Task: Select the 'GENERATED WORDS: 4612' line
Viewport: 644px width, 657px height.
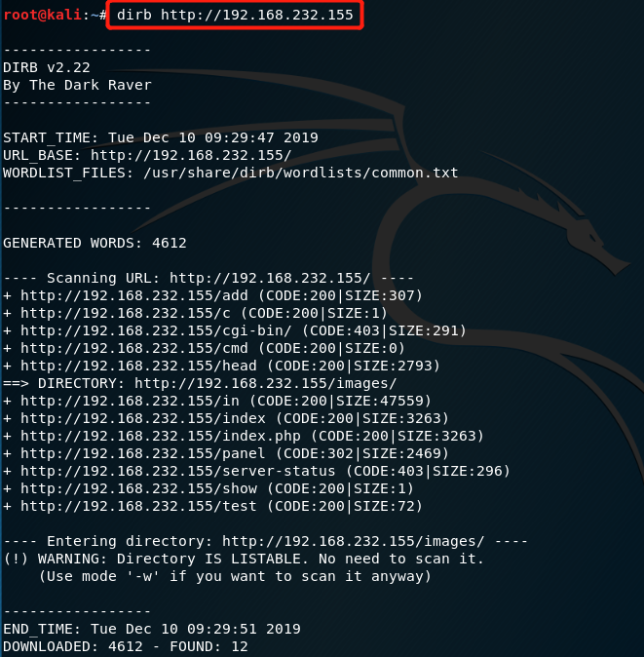Action: [95, 243]
